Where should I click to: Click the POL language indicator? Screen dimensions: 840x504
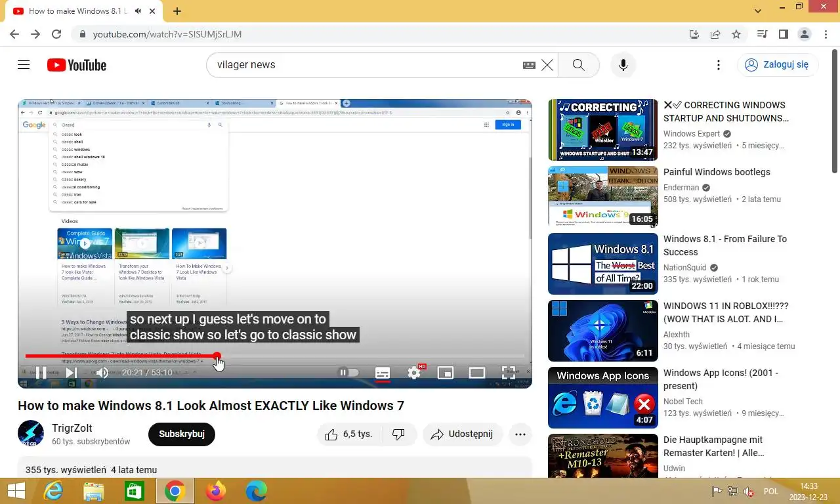[771, 491]
